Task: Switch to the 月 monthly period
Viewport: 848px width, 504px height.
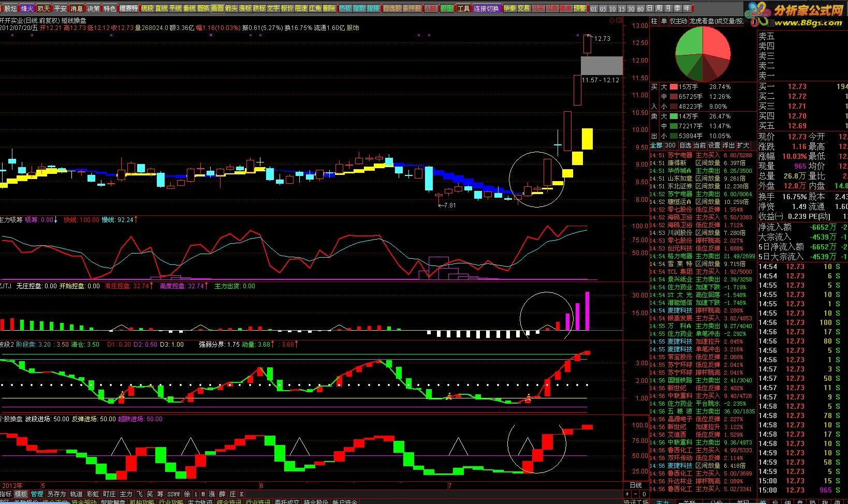Action: (668, 8)
